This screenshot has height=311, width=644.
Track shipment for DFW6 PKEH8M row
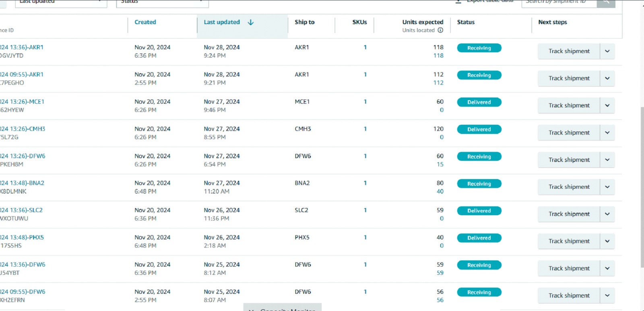tap(569, 160)
